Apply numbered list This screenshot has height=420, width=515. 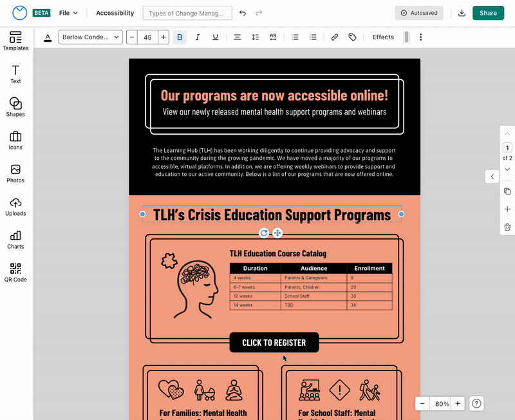pyautogui.click(x=313, y=37)
